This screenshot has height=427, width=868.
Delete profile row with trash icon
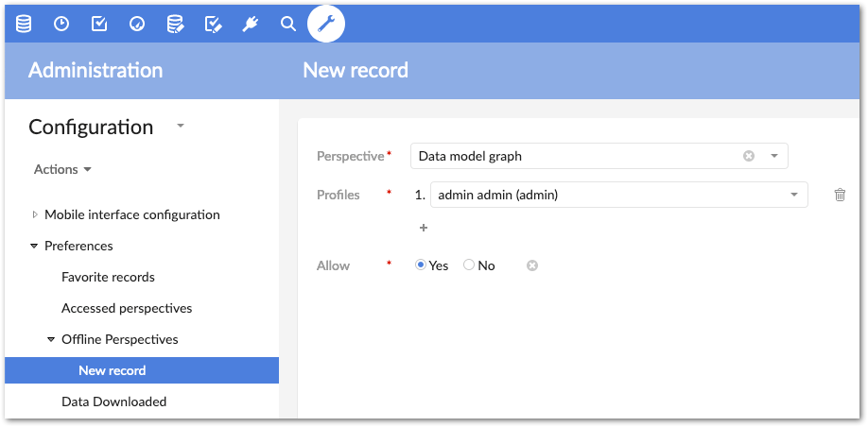click(x=840, y=195)
